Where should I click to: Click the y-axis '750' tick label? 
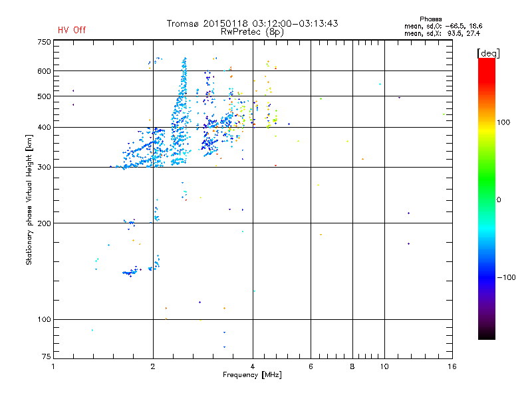44,42
